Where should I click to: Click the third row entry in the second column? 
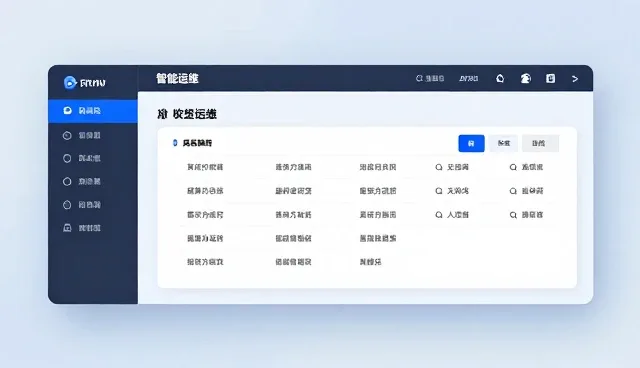[293, 215]
